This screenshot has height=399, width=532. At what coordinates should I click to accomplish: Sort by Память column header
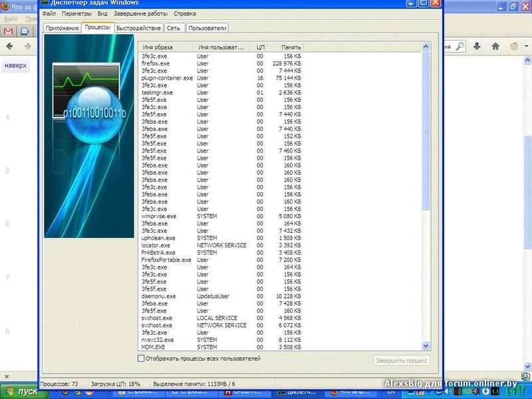(287, 47)
